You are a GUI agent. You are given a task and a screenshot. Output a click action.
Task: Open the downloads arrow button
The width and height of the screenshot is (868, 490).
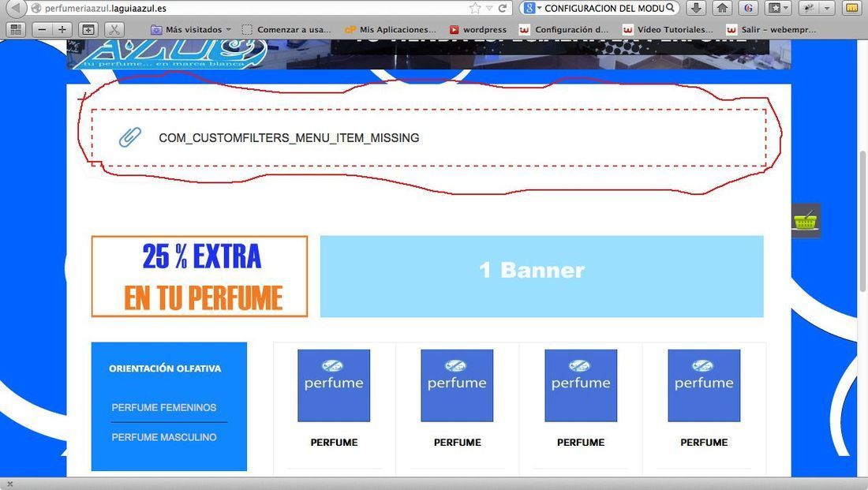click(697, 9)
